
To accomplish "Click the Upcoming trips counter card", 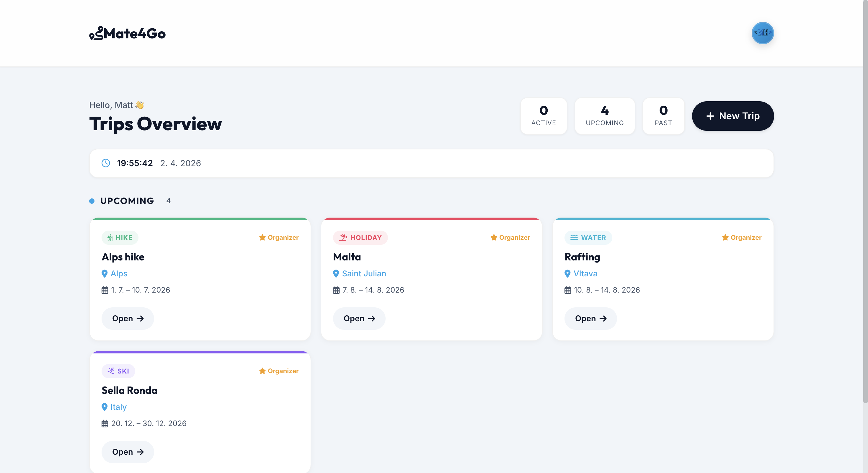I will click(605, 116).
